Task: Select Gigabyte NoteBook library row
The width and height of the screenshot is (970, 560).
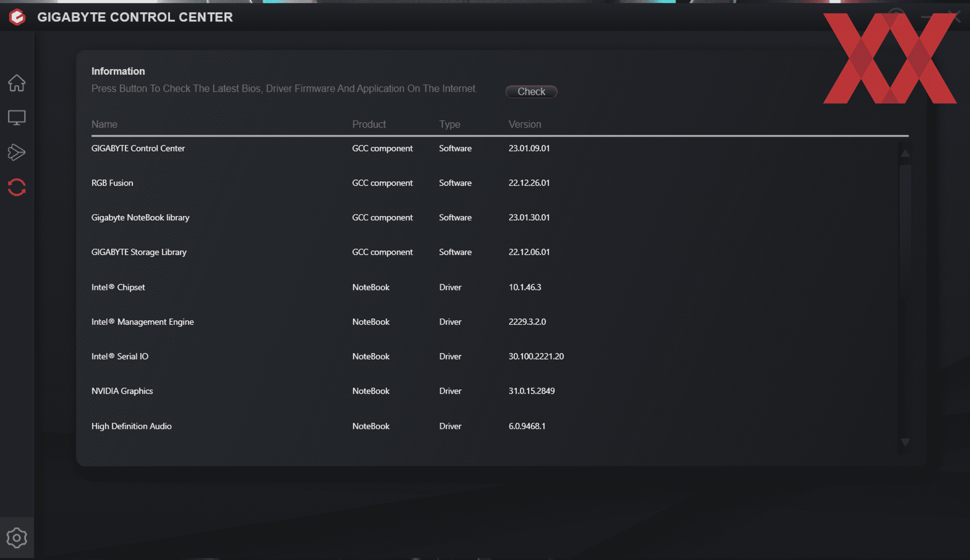Action: coord(495,218)
